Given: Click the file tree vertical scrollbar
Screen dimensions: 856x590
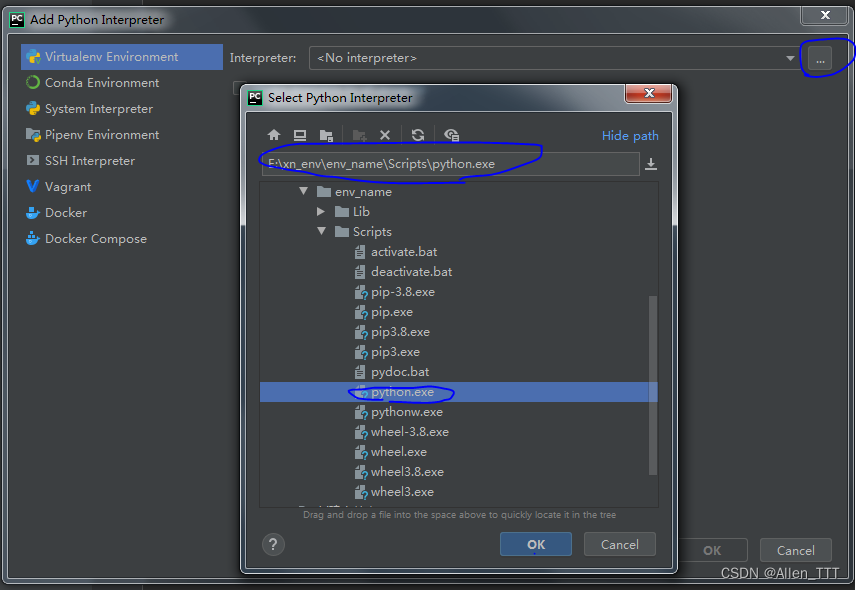Looking at the screenshot, I should [652, 385].
